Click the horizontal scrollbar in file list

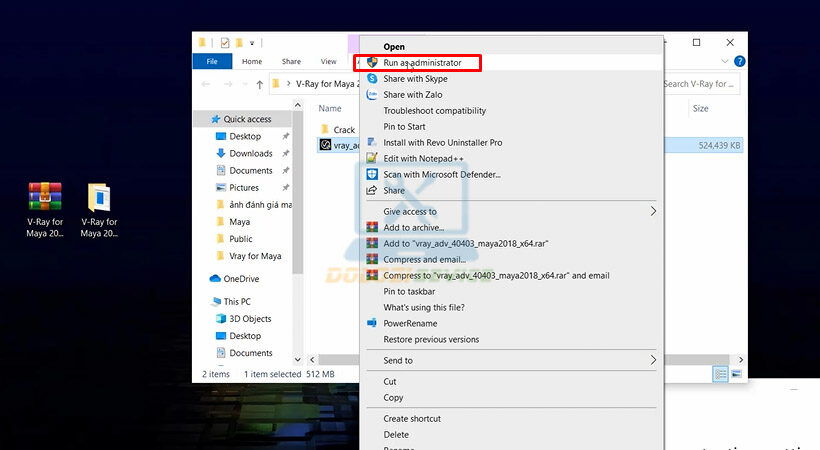click(335, 359)
